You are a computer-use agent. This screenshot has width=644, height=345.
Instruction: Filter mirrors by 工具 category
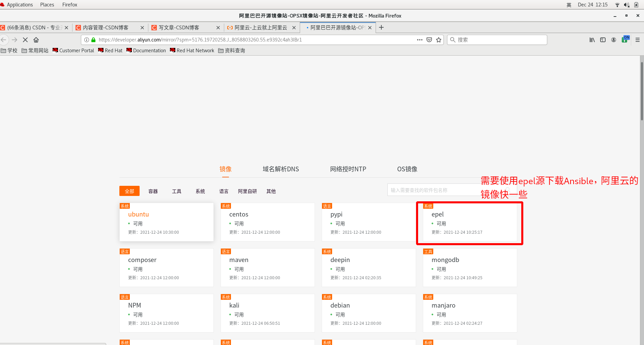tap(177, 191)
